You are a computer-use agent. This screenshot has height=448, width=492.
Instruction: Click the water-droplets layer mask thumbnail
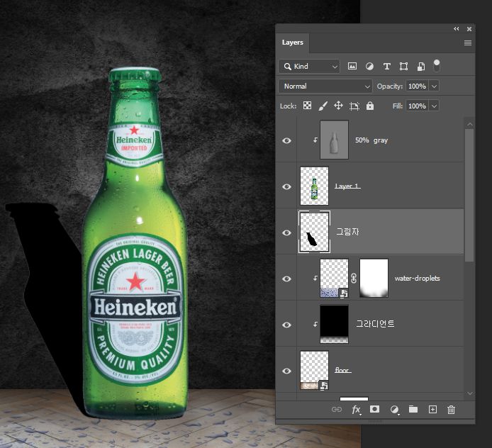tap(374, 278)
